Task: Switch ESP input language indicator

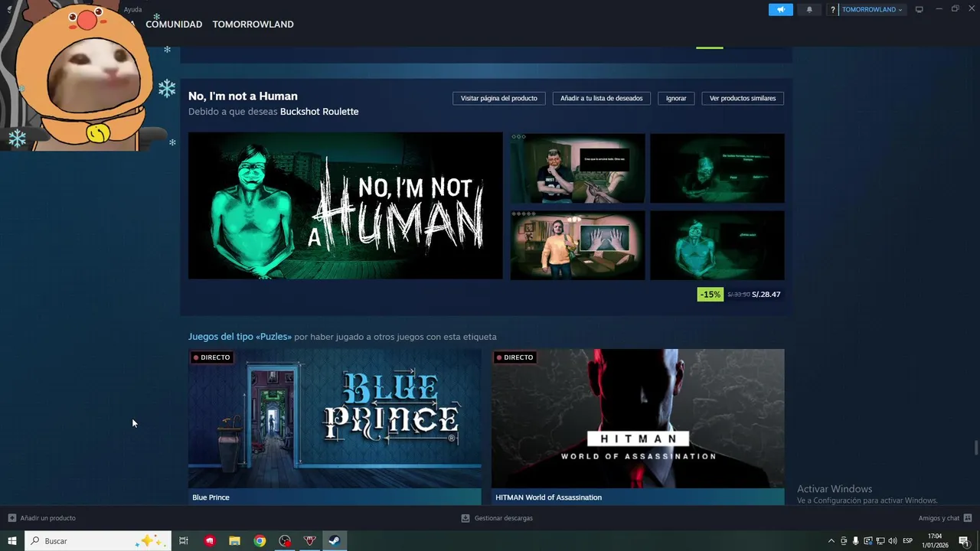Action: click(907, 541)
